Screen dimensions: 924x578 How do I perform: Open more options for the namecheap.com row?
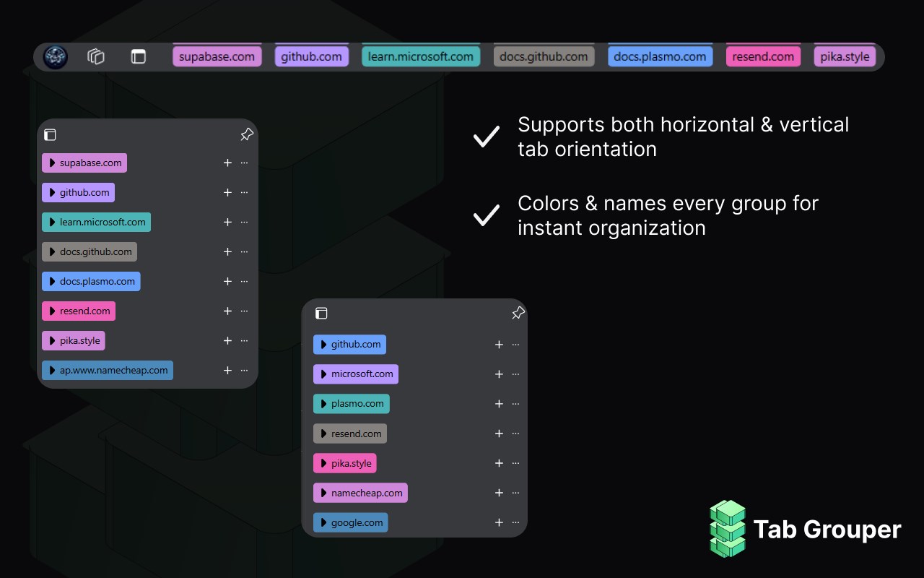[x=515, y=493]
